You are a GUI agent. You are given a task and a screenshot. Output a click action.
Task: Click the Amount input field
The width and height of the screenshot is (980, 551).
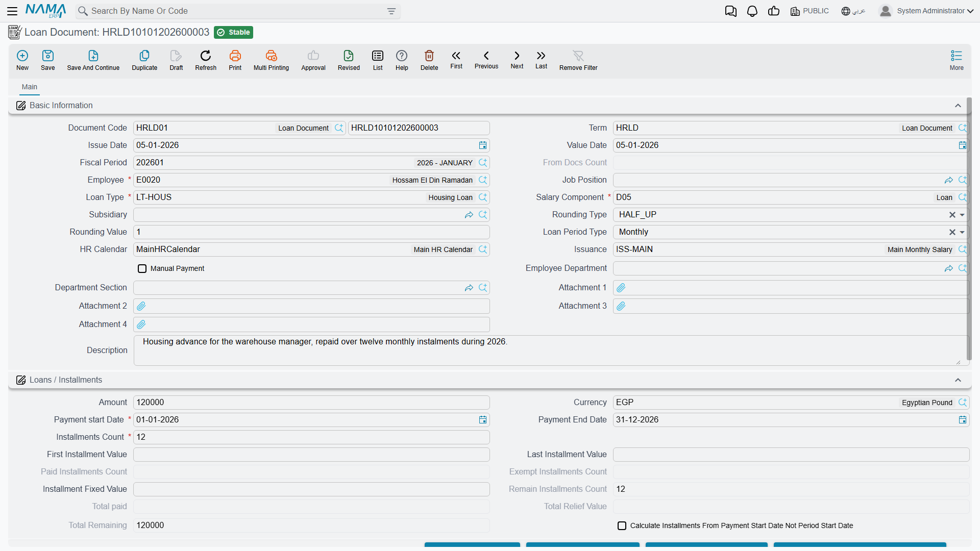(311, 403)
